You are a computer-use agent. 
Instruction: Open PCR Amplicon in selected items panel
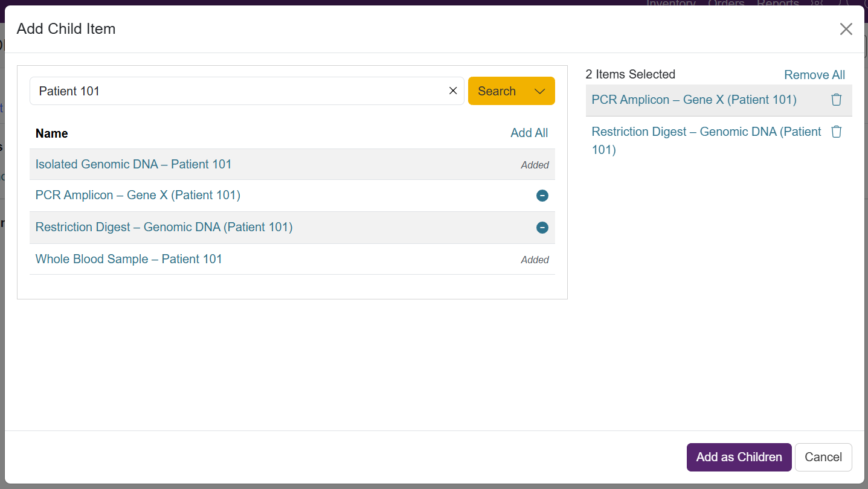pyautogui.click(x=694, y=100)
